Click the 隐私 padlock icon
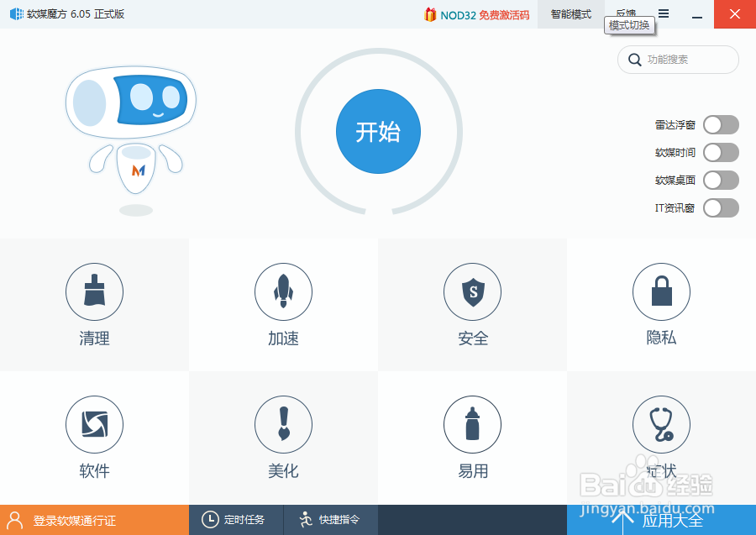 tap(661, 292)
